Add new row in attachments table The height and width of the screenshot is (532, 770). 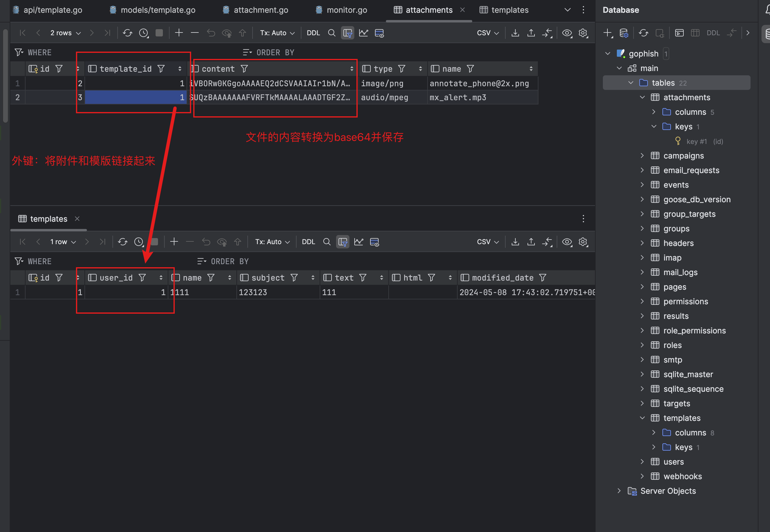pyautogui.click(x=179, y=33)
